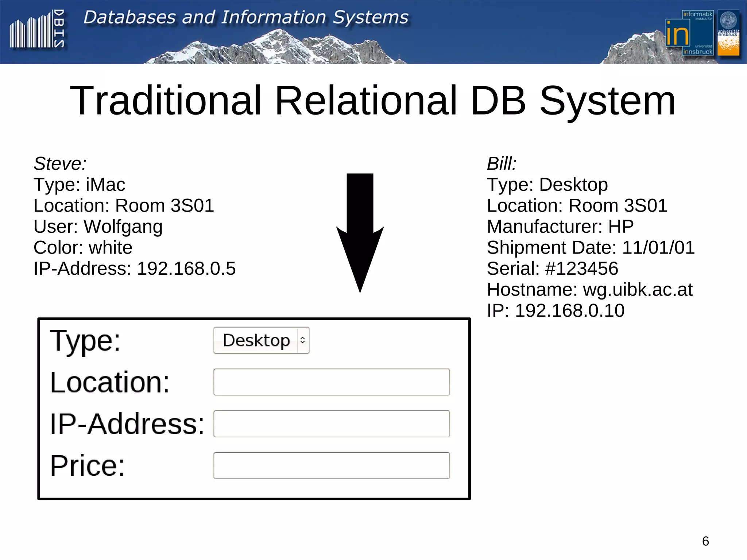Screen dimensions: 747x560
Task: Click 'User: Wolfgang' text
Action: pyautogui.click(x=98, y=227)
